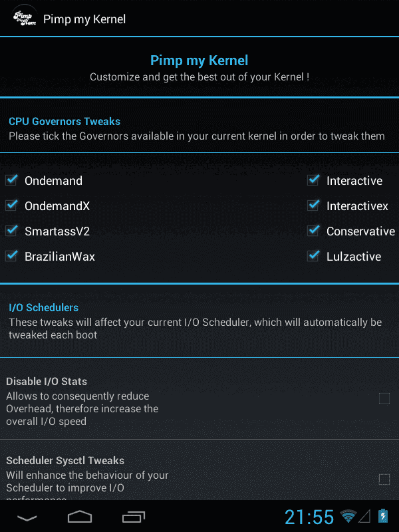Tap the 21:55 clock in status bar
The width and height of the screenshot is (399, 532).
(x=309, y=517)
